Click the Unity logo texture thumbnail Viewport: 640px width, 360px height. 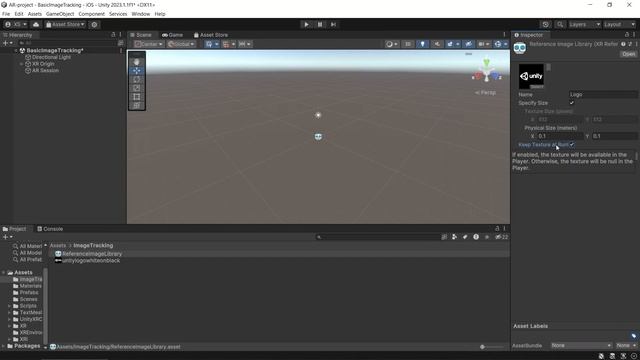pos(531,76)
